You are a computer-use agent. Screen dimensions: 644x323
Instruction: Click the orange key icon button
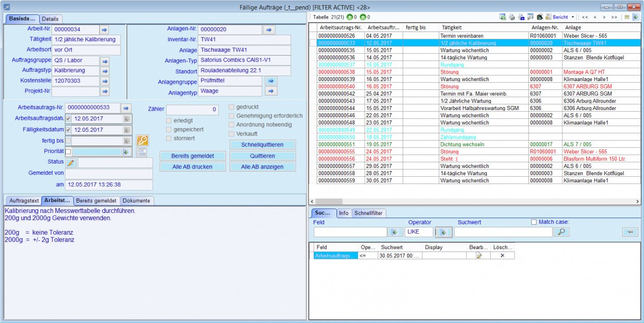click(x=142, y=141)
